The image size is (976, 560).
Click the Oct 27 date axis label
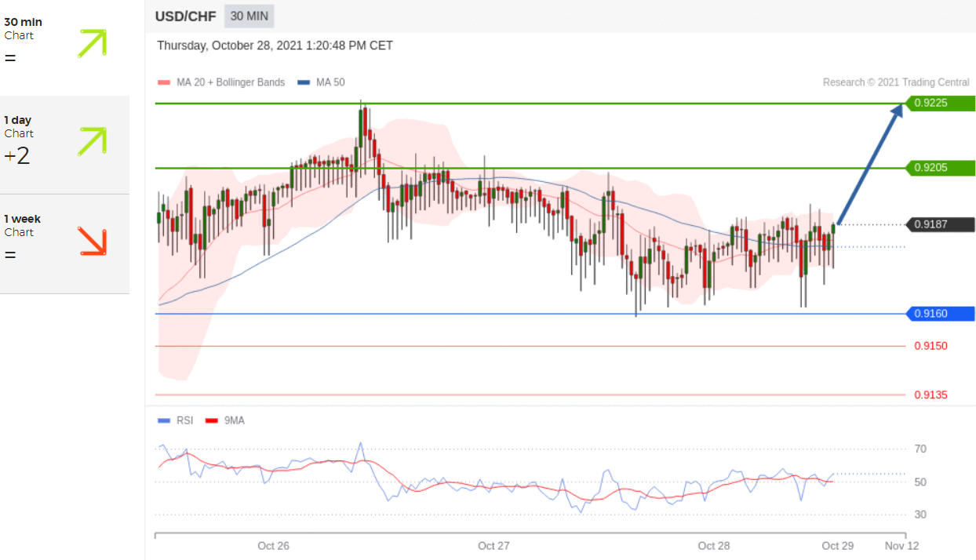(x=493, y=546)
